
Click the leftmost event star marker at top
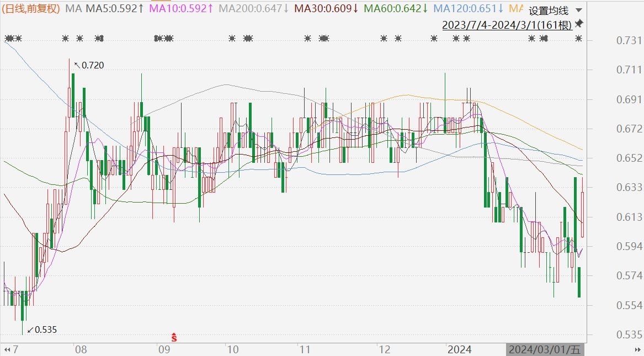click(8, 38)
